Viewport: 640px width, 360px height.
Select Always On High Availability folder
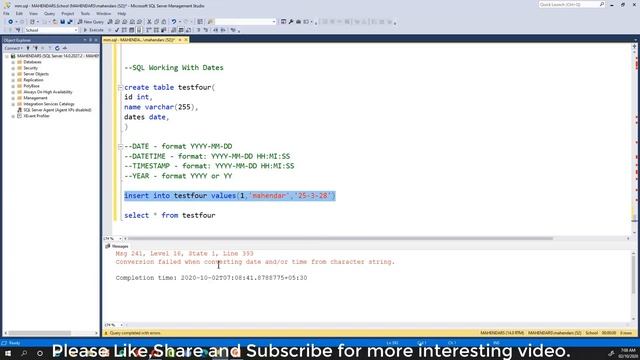click(x=48, y=92)
